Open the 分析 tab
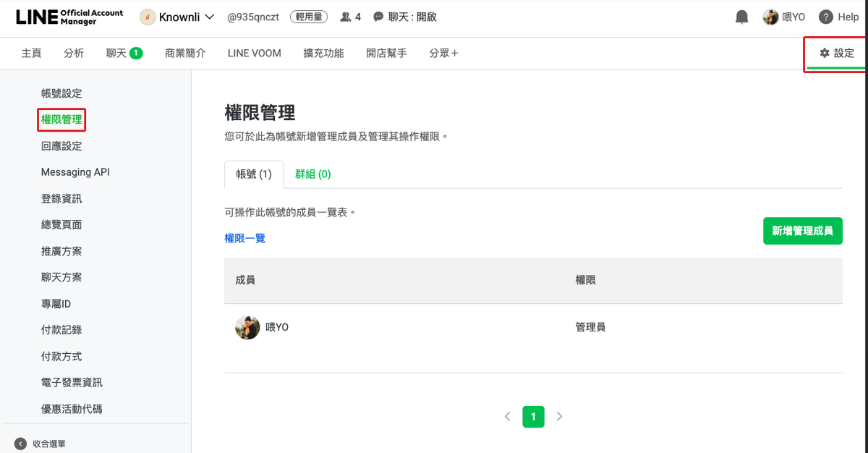The width and height of the screenshot is (868, 453). [x=74, y=53]
